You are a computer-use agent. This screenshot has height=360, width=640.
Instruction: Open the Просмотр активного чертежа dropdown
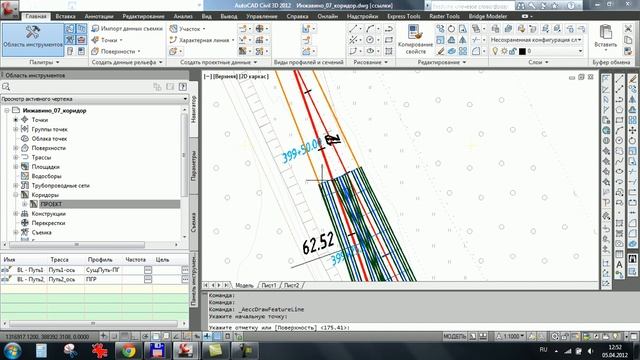click(x=94, y=99)
